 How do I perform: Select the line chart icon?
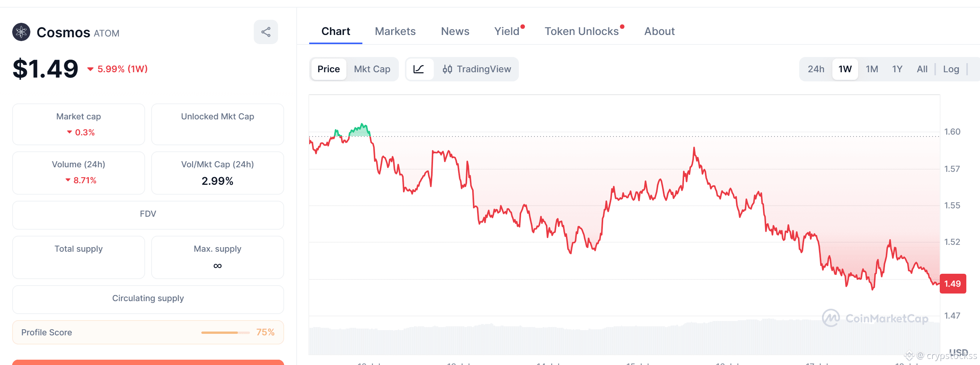419,69
